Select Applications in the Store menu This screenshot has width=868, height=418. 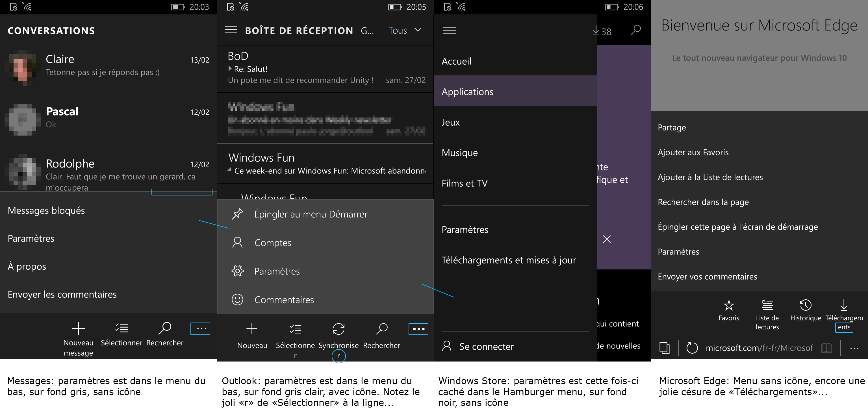tap(467, 92)
